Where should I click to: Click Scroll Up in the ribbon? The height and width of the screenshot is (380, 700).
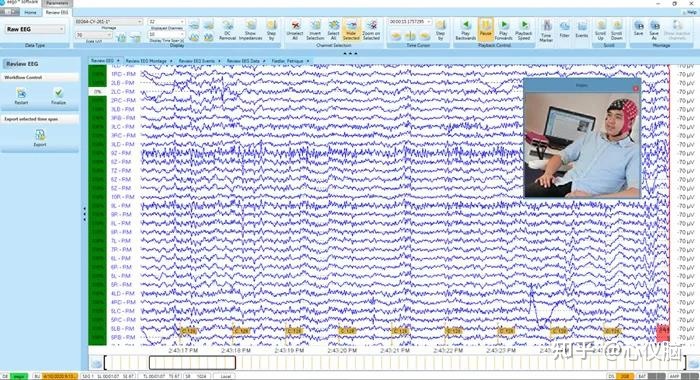(600, 30)
